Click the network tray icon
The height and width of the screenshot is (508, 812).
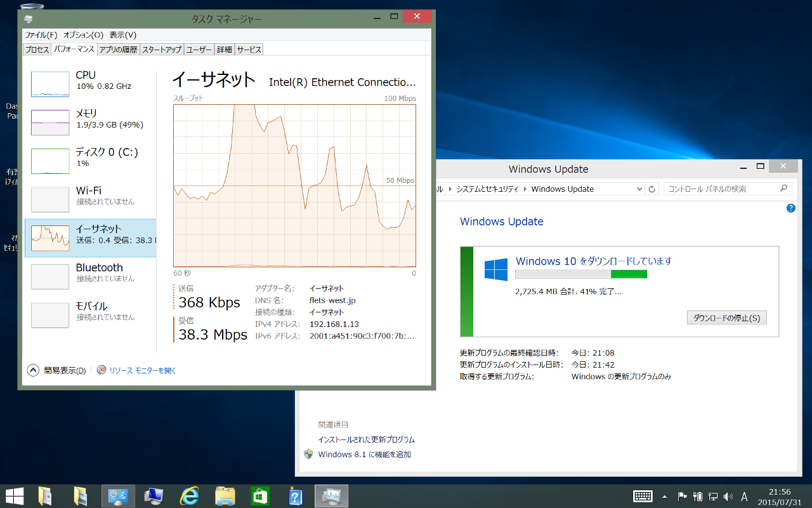(713, 497)
